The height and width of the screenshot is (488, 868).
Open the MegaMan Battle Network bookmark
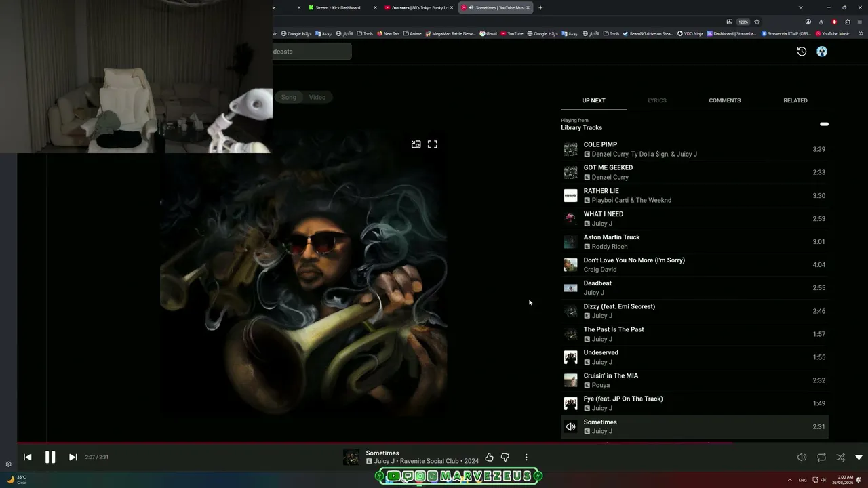click(x=450, y=33)
